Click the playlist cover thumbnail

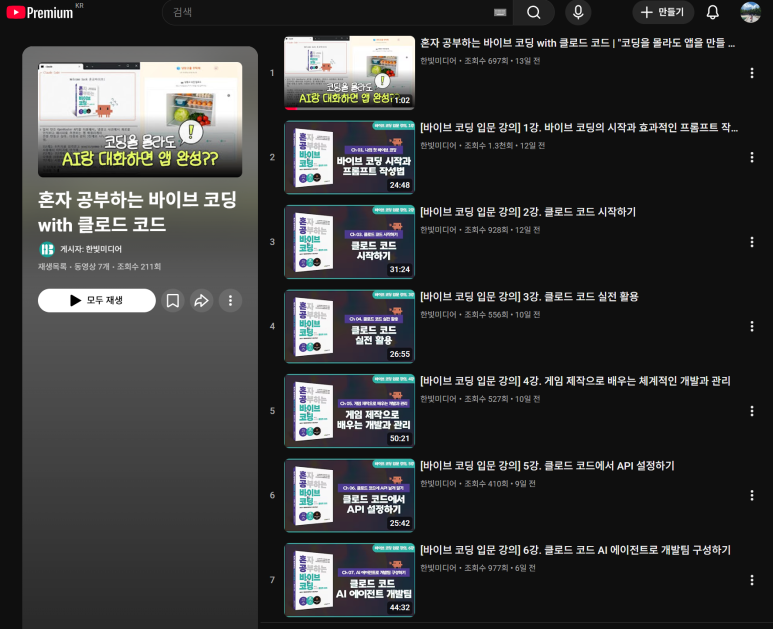pyautogui.click(x=140, y=119)
